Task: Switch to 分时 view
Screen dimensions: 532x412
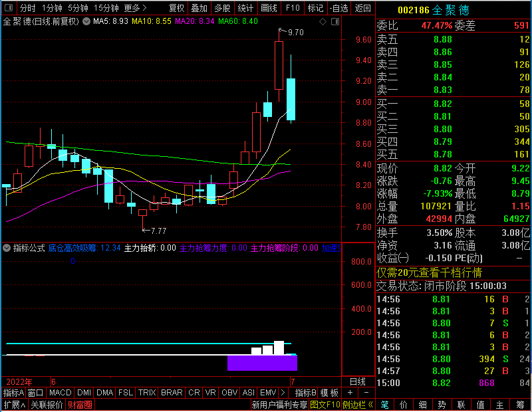Action: coord(28,8)
